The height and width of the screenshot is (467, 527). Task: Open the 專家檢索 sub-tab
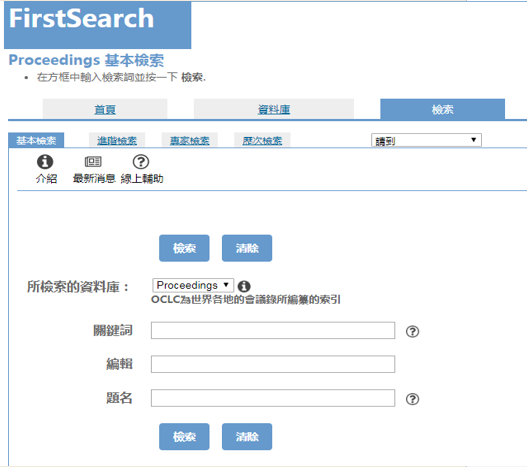pos(190,140)
